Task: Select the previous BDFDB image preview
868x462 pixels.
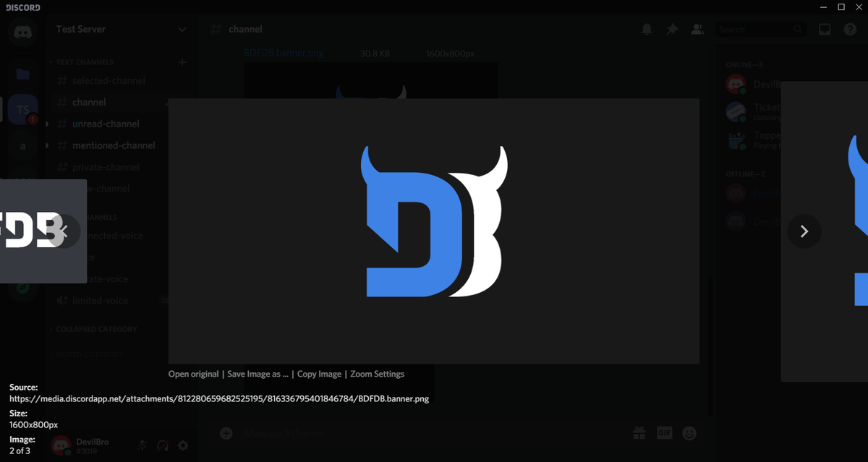Action: [x=43, y=231]
